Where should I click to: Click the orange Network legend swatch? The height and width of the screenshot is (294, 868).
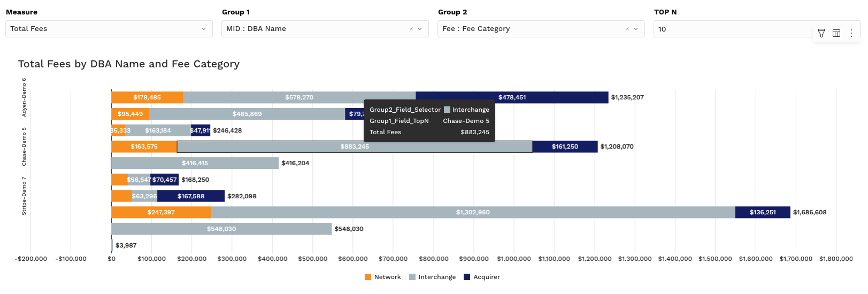[x=368, y=277]
